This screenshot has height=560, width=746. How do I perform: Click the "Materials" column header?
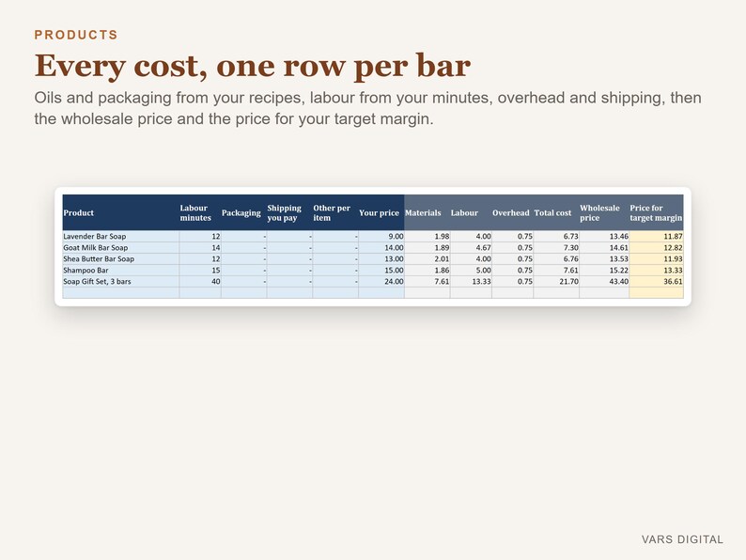(427, 212)
